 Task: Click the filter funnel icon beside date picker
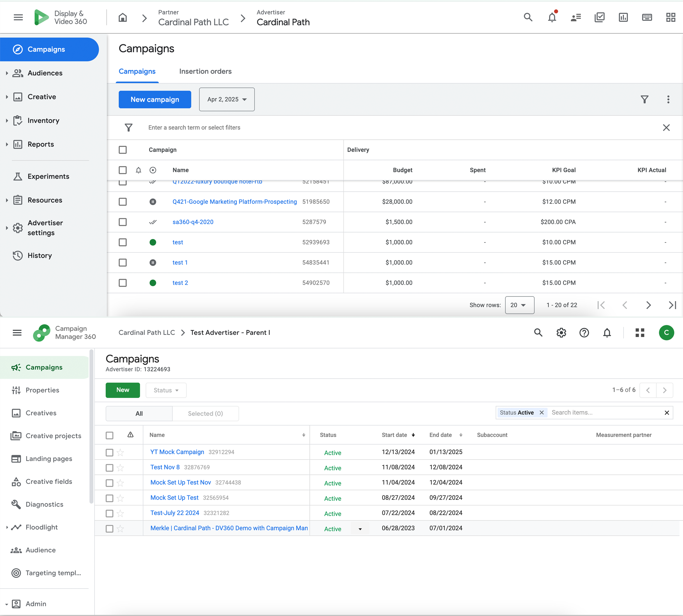pyautogui.click(x=644, y=99)
